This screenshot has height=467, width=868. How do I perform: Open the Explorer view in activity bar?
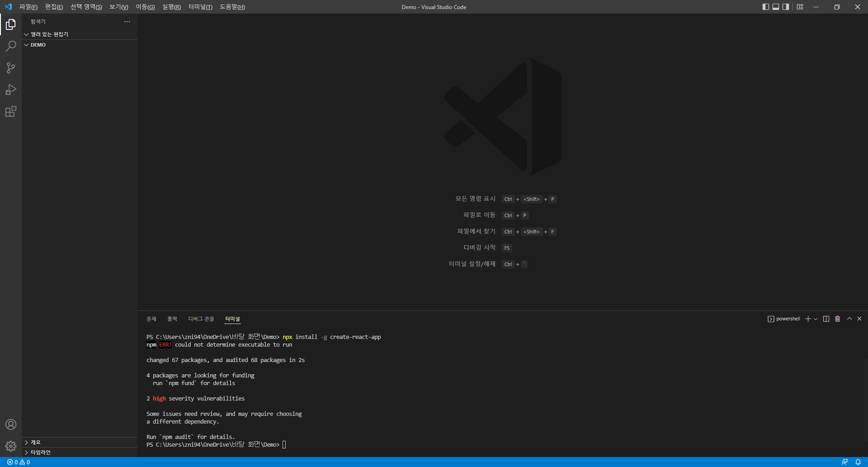(11, 24)
